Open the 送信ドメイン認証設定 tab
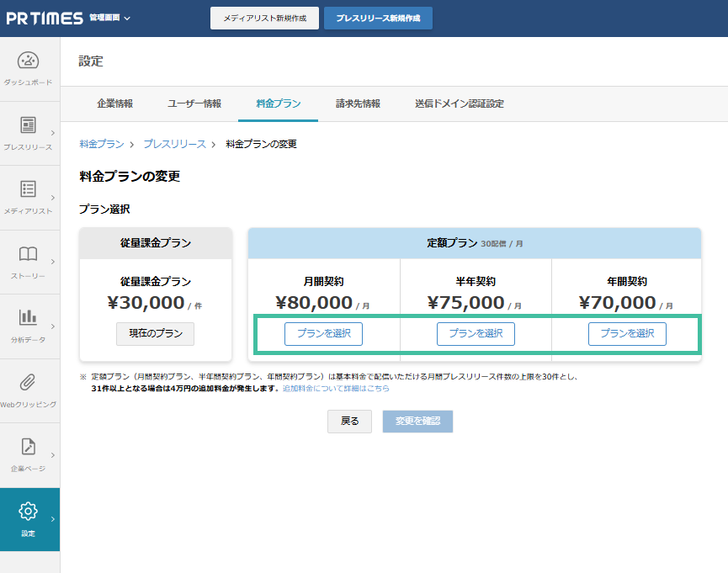 [460, 103]
